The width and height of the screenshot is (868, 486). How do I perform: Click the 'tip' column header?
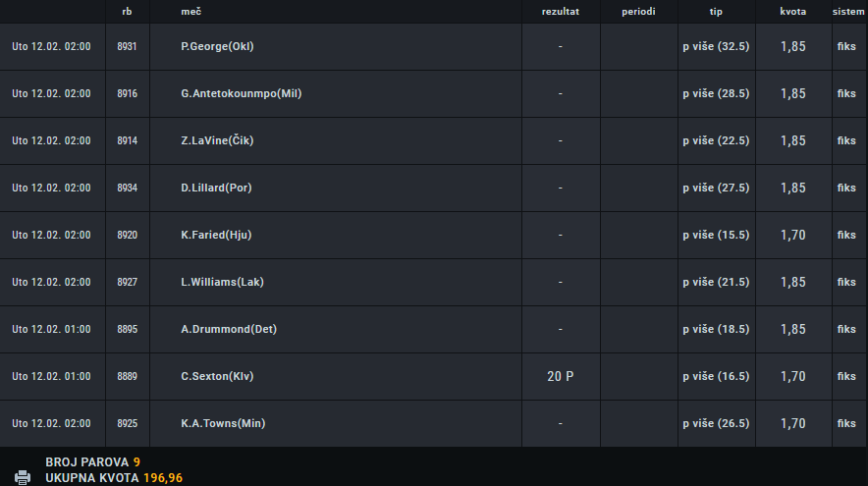click(716, 12)
